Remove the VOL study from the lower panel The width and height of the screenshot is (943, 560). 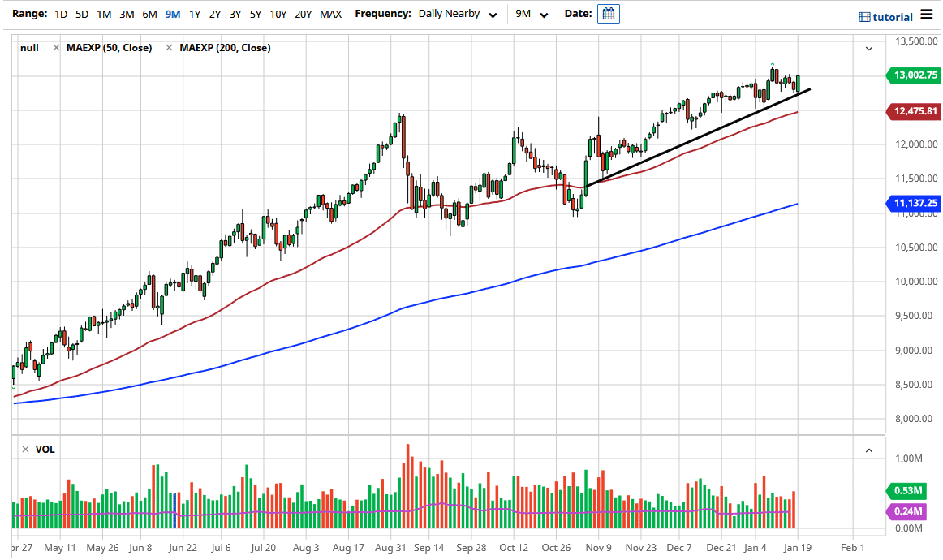tap(24, 449)
